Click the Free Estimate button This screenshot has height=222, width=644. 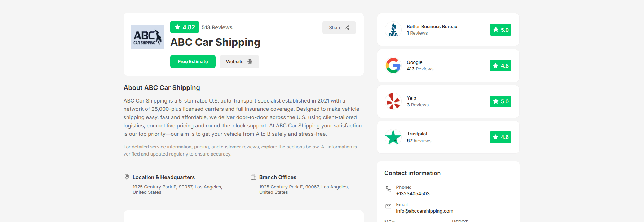pyautogui.click(x=193, y=62)
